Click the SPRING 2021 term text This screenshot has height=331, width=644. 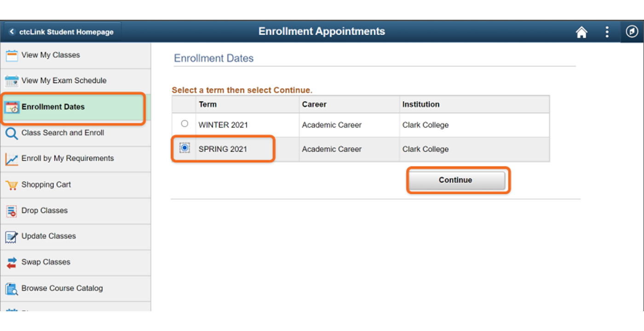pyautogui.click(x=223, y=149)
